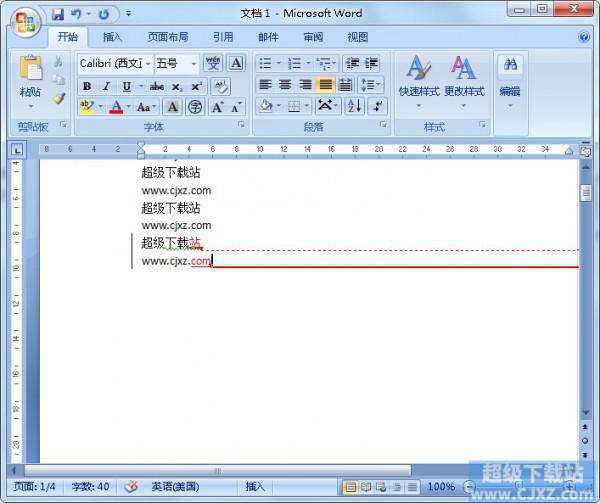This screenshot has height=503, width=600.
Task: Shrink font size
Action: point(236,107)
